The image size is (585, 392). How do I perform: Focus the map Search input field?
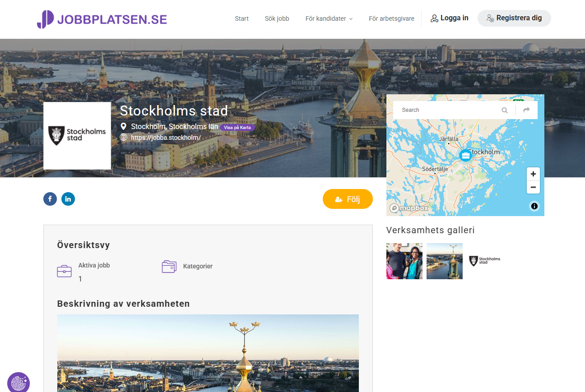[447, 110]
